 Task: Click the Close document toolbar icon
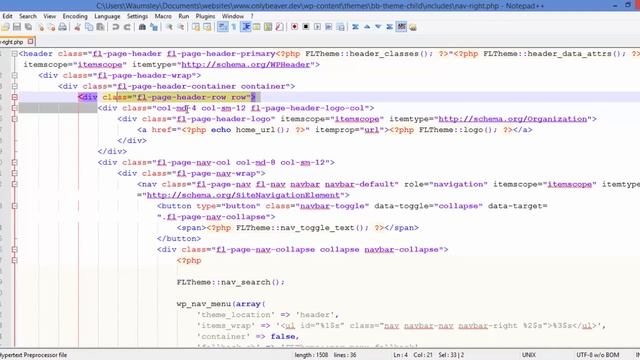pos(40,27)
